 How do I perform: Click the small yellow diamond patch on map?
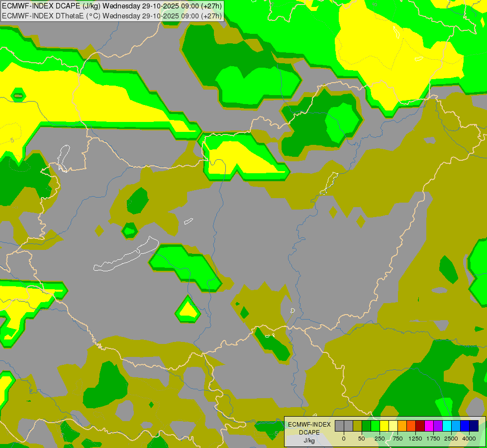click(188, 310)
